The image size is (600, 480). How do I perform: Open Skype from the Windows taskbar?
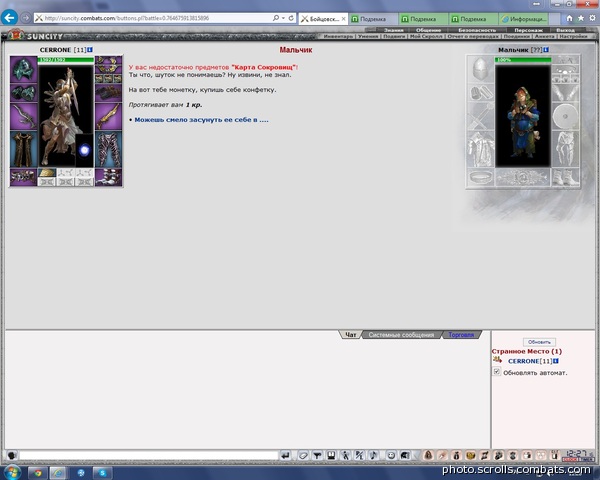click(102, 473)
